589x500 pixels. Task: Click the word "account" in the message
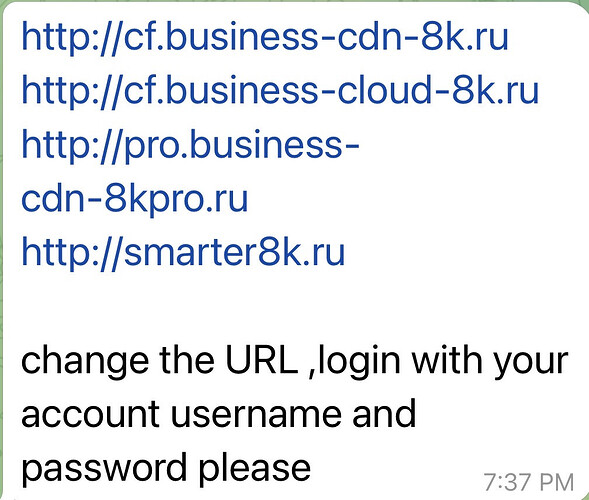pos(90,415)
